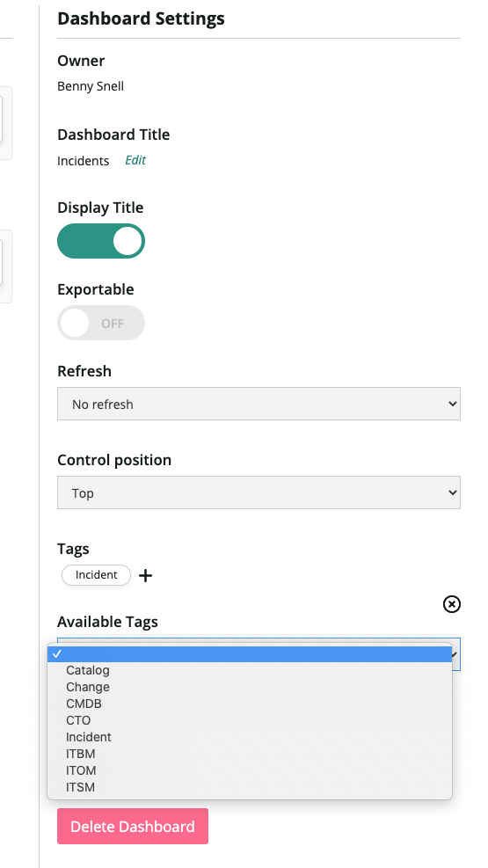Open the Refresh dropdown showing No refresh
The image size is (488, 868).
pyautogui.click(x=259, y=404)
